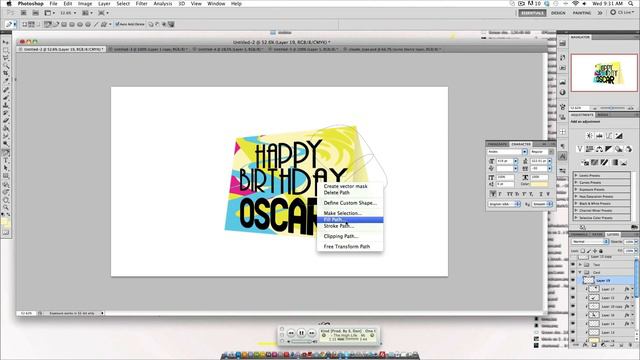Select the Line shape in options bar
The width and height of the screenshot is (640, 360).
96,24
